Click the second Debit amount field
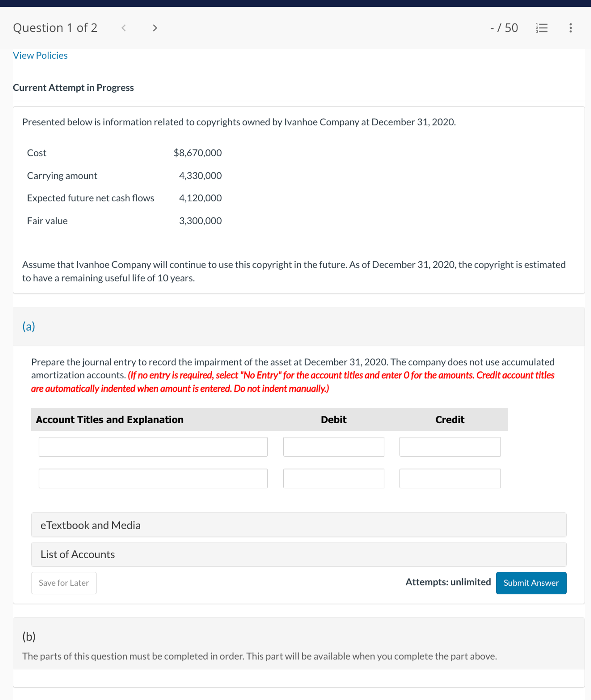 (334, 478)
